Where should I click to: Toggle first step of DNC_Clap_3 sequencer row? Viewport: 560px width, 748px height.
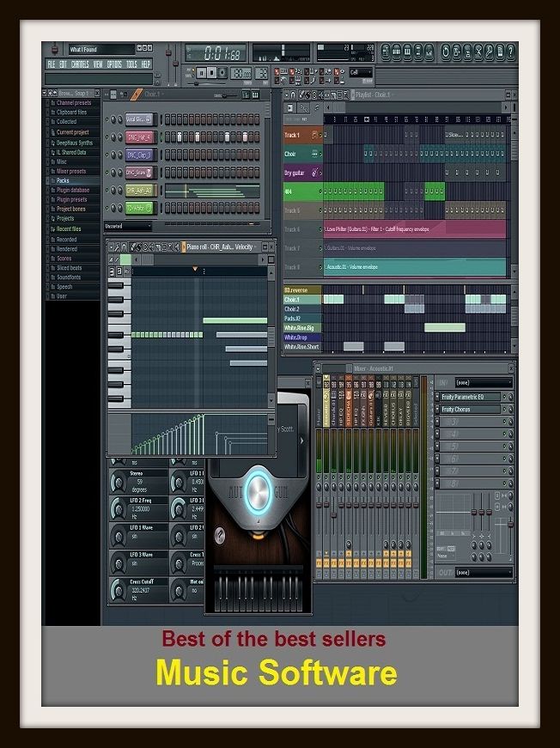167,155
